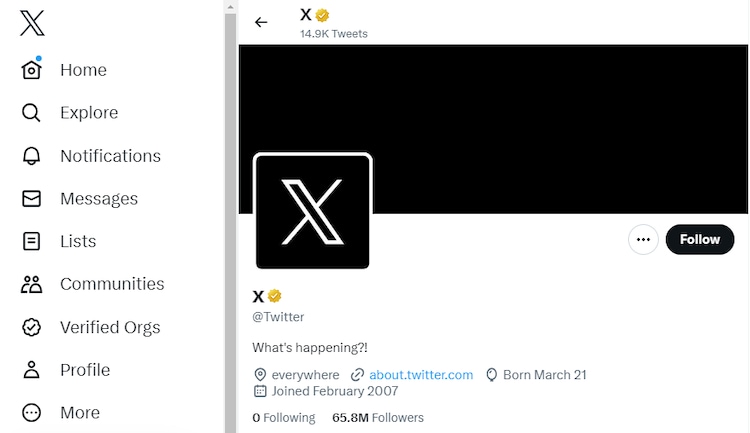Select the Explore magnifier icon
The height and width of the screenshot is (433, 750).
click(x=32, y=113)
